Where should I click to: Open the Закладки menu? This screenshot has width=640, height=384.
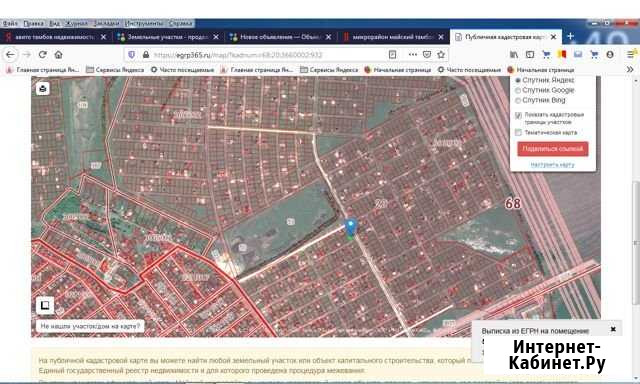[x=106, y=23]
